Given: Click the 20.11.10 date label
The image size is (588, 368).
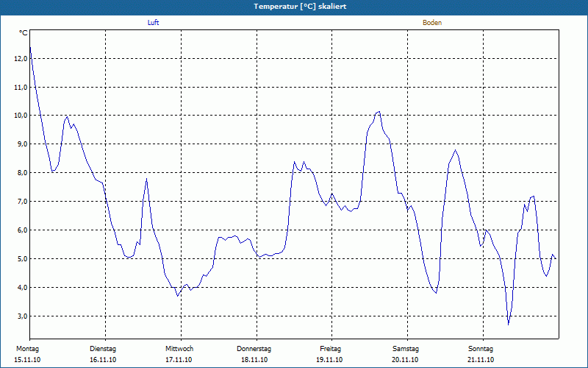Looking at the screenshot, I should point(405,360).
